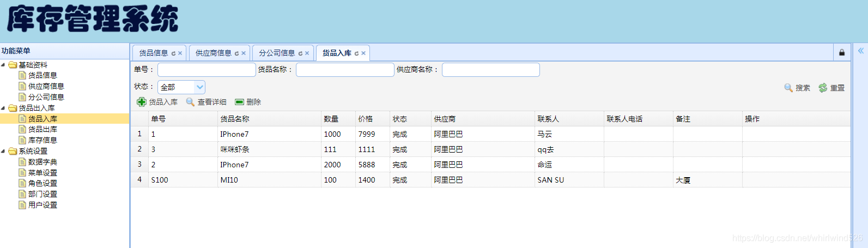Click the 5888 price cell
This screenshot has width=868, height=248.
pos(373,165)
